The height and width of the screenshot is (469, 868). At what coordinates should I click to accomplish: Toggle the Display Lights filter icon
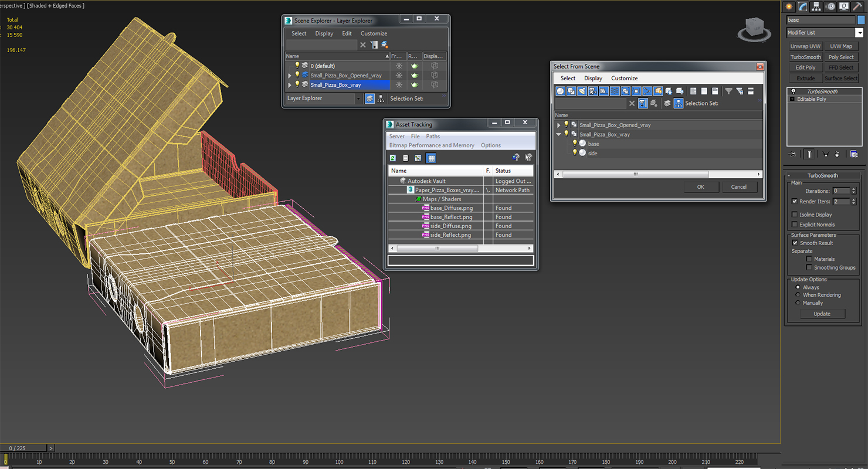(582, 91)
